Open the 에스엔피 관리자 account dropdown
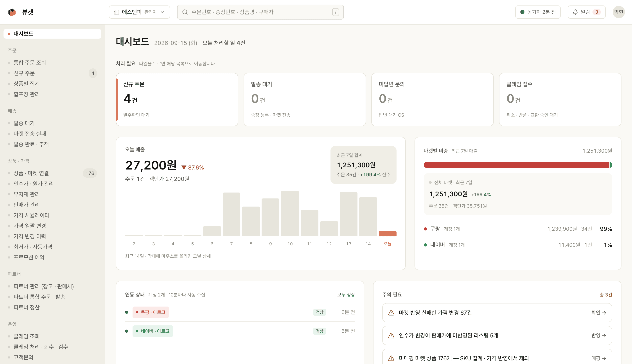 click(x=139, y=12)
